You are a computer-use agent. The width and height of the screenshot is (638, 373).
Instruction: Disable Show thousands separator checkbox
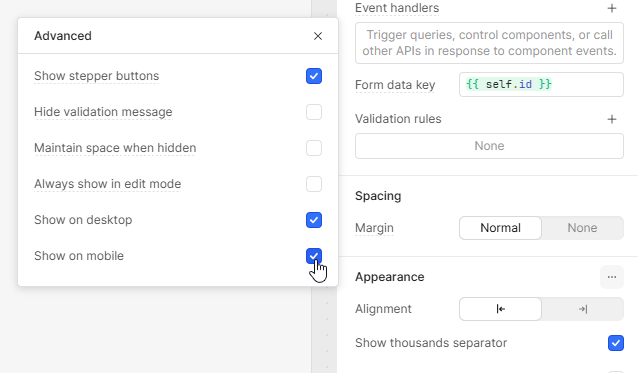coord(616,343)
